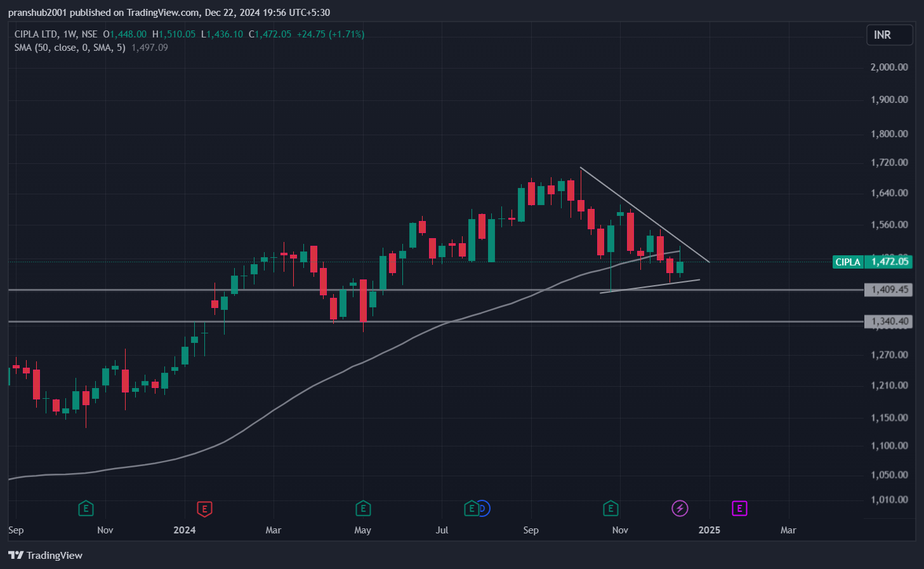Open the green E marker just before Nov 2024
Image resolution: width=924 pixels, height=569 pixels.
tap(610, 508)
